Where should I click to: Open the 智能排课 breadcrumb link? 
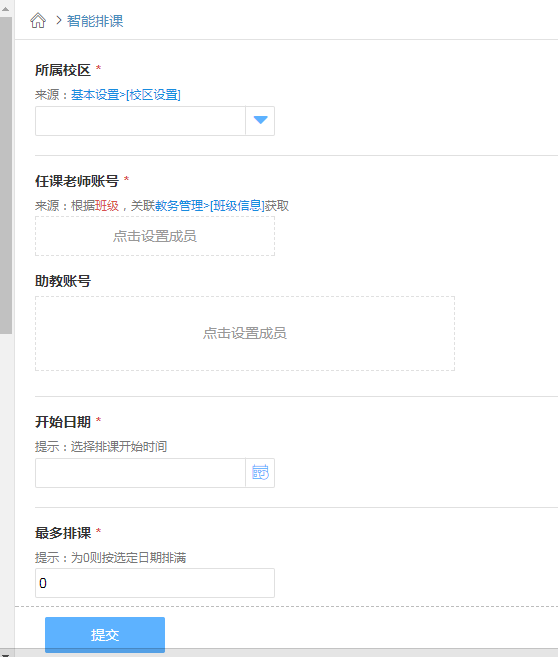click(x=95, y=21)
